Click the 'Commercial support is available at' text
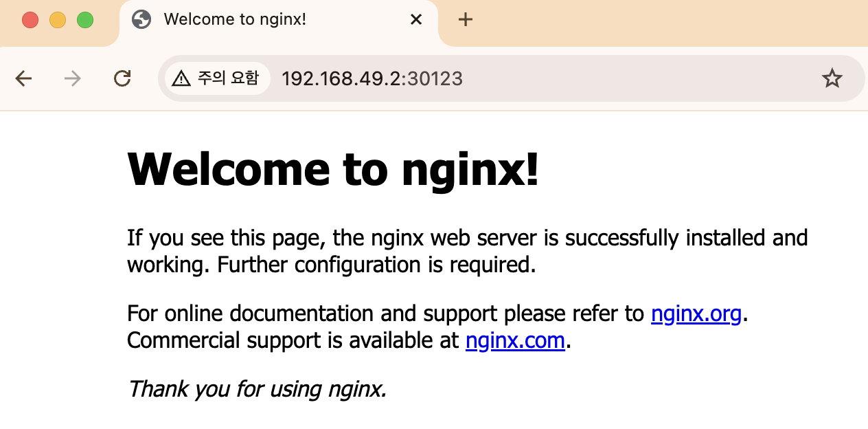The height and width of the screenshot is (429, 868). [x=293, y=340]
